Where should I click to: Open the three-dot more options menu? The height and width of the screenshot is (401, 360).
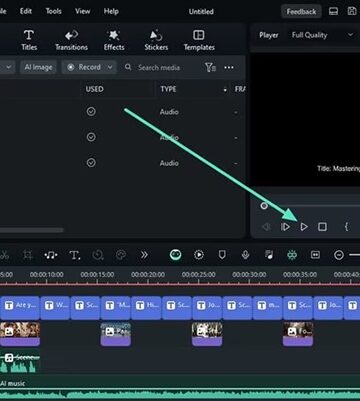[229, 67]
